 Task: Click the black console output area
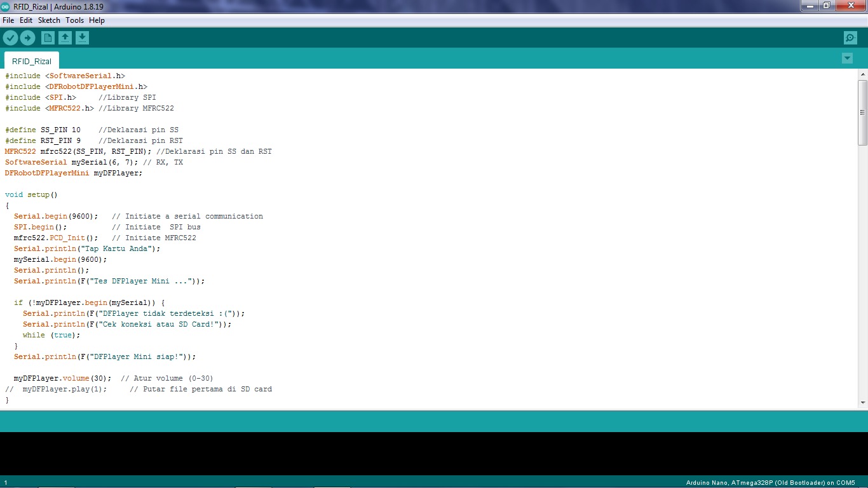coord(434,453)
